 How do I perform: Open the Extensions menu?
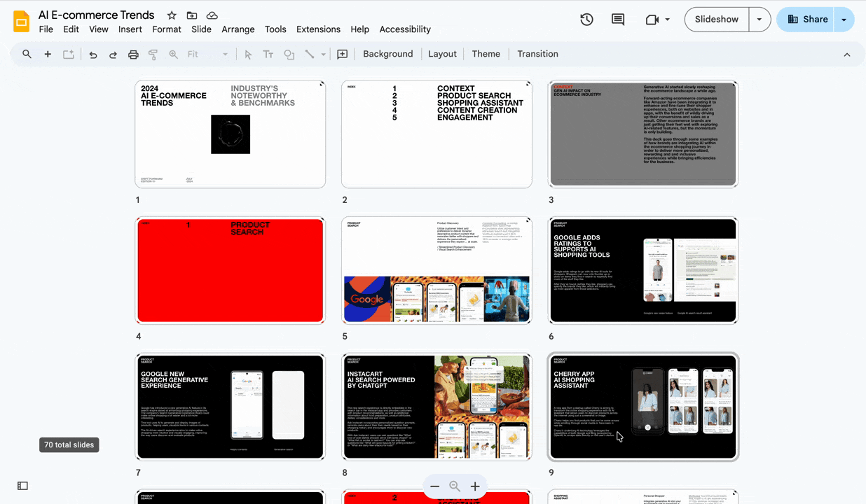click(318, 29)
